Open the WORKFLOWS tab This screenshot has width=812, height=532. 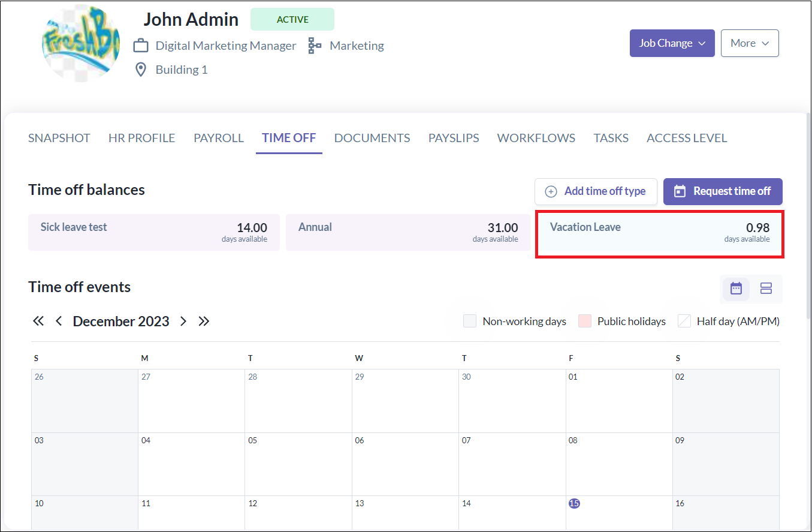coord(536,138)
